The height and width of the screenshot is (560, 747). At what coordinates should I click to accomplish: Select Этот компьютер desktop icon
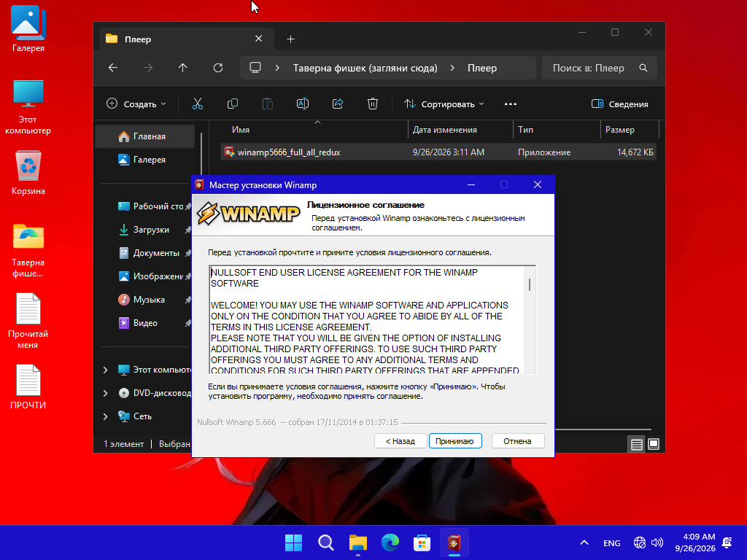[28, 107]
